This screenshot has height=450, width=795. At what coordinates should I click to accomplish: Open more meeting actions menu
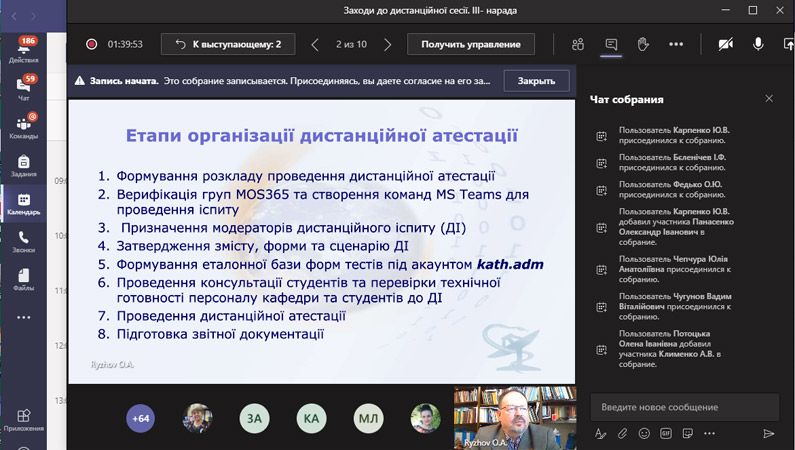click(676, 45)
